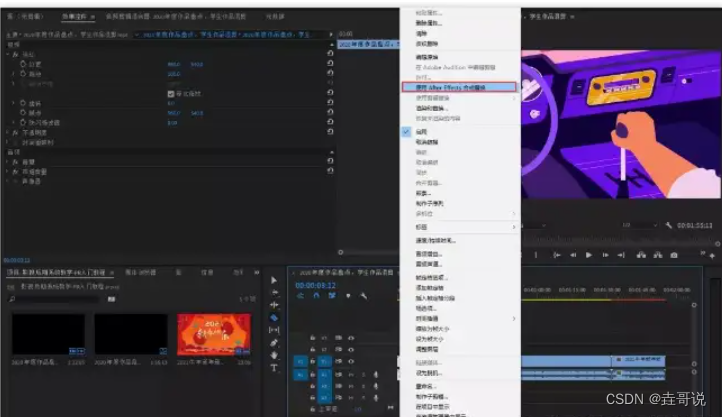
Task: Select the Type (T) tool
Action: click(x=274, y=368)
